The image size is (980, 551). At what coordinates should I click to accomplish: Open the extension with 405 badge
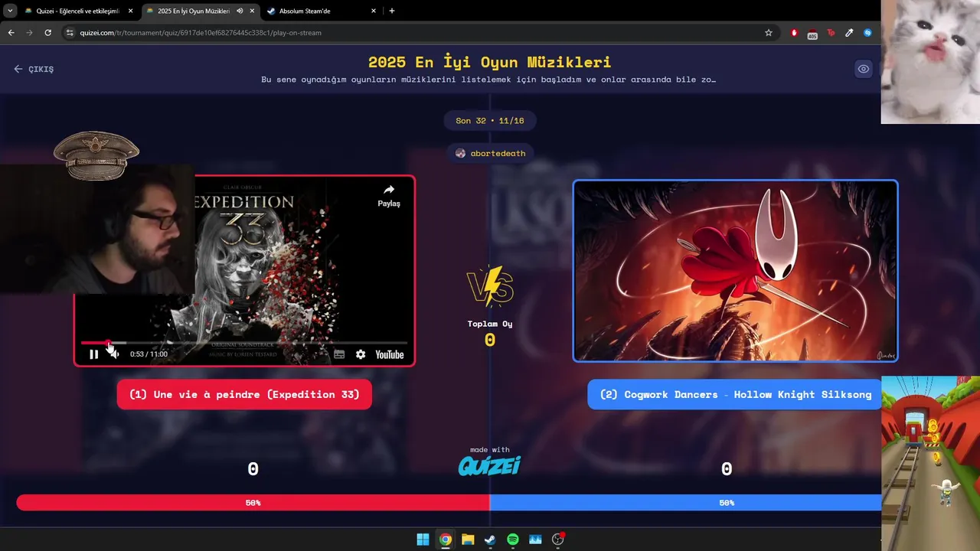click(x=812, y=34)
